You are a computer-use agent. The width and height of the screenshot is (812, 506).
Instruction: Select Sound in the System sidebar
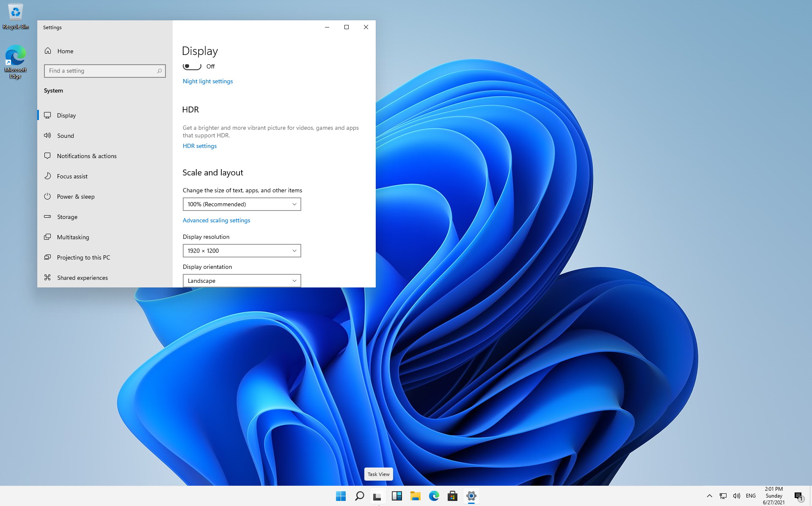(66, 136)
